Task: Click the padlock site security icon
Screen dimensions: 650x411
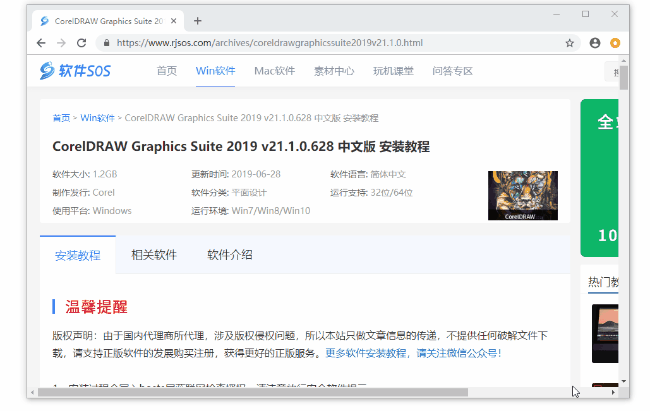Action: click(107, 43)
